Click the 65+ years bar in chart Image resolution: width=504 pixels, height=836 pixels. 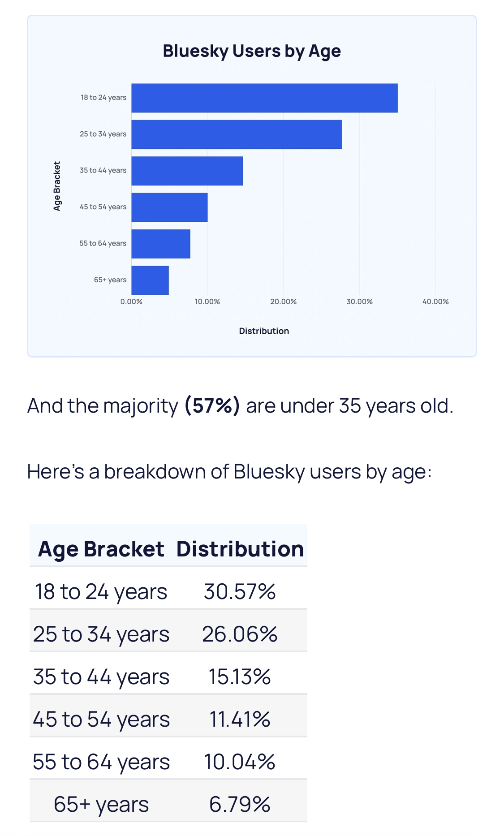click(150, 280)
